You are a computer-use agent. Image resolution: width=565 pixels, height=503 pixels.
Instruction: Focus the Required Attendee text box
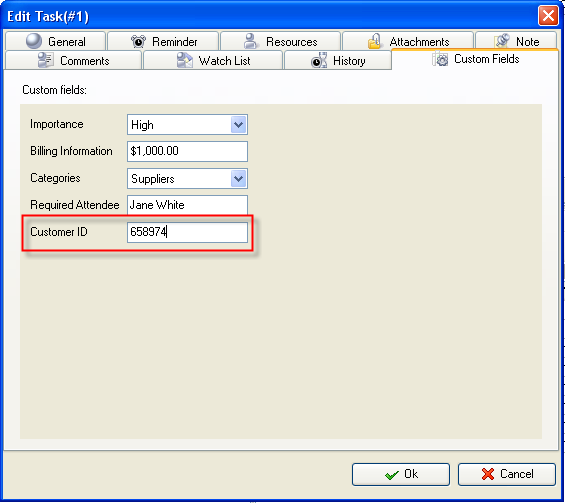(x=187, y=205)
